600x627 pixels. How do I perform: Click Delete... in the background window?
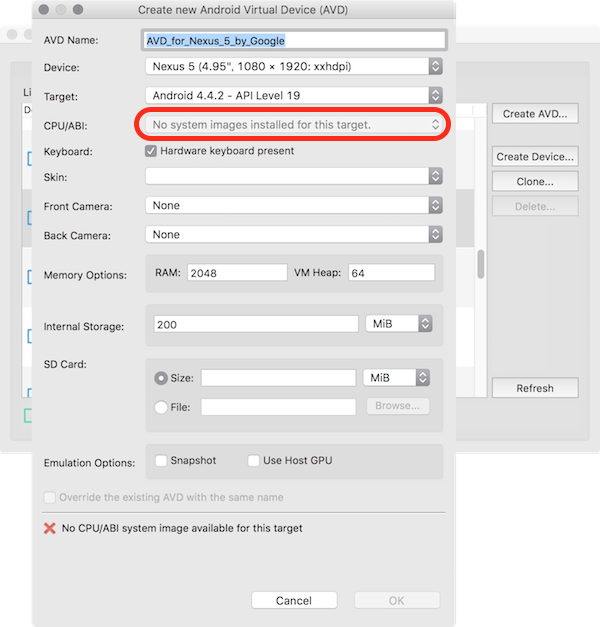[535, 206]
